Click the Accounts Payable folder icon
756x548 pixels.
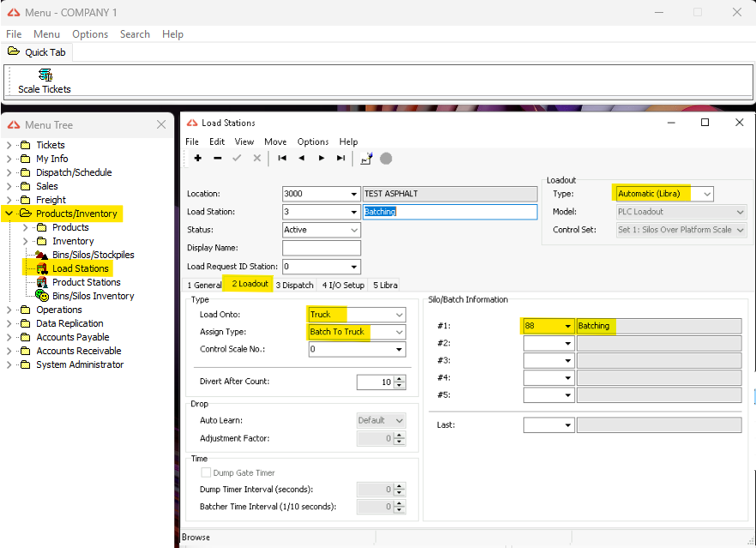(26, 337)
